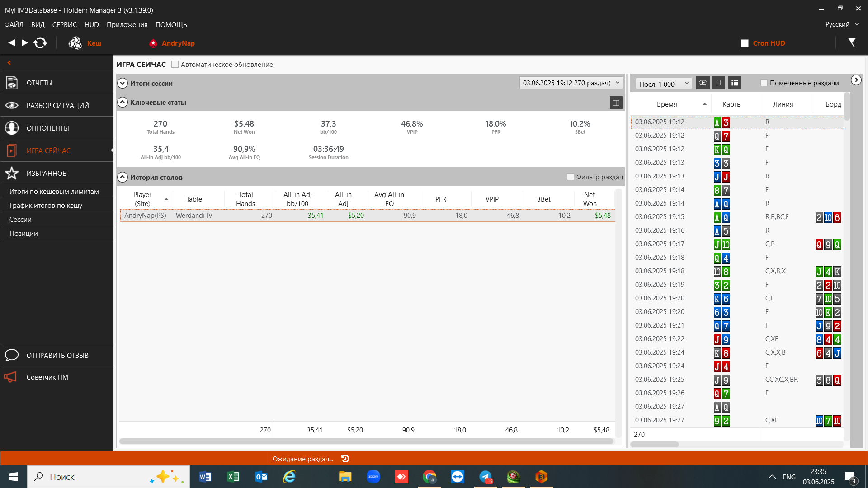This screenshot has height=488, width=868.
Task: Open the ПОМОЩЬ menu
Action: coord(171,24)
